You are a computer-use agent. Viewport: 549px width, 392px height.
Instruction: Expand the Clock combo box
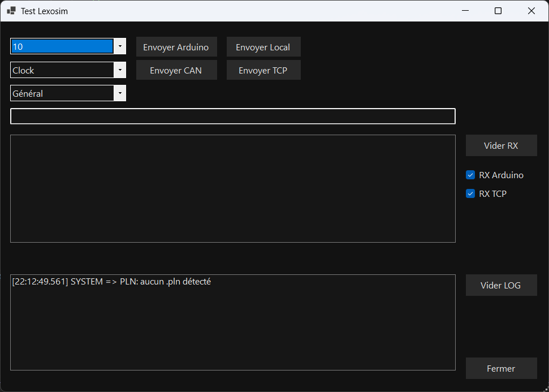pos(119,70)
